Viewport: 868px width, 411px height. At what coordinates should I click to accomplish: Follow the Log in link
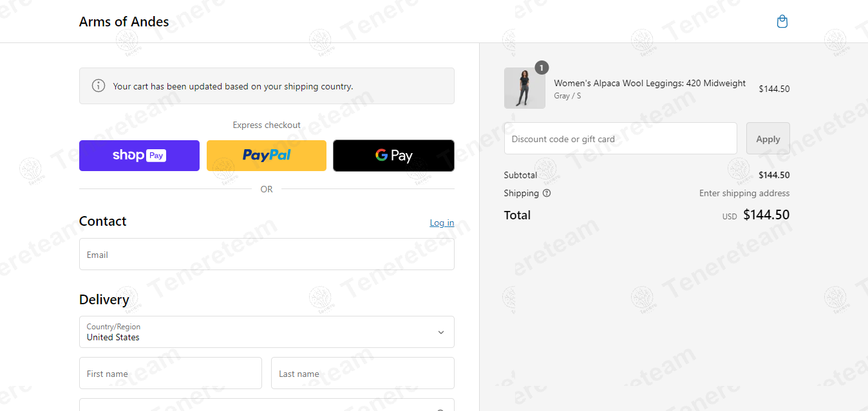[x=442, y=223]
